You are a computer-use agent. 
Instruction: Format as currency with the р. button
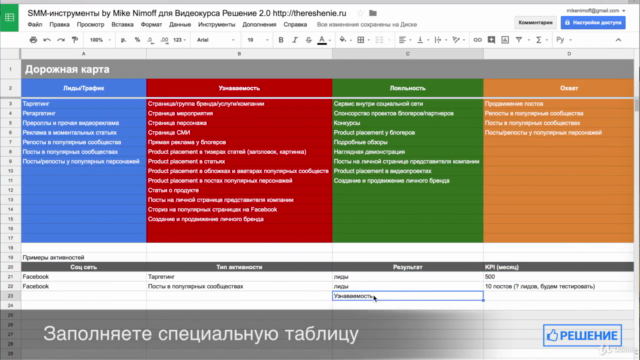click(123, 40)
